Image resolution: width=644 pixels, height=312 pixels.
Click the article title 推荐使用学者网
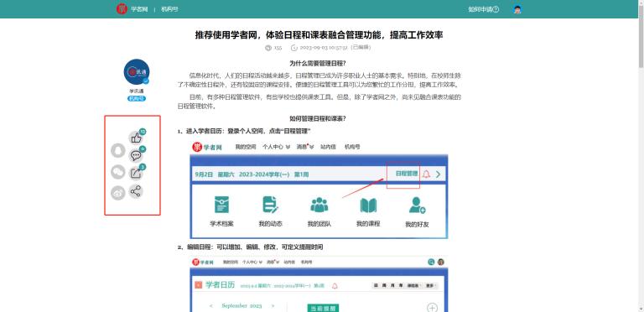(319, 35)
